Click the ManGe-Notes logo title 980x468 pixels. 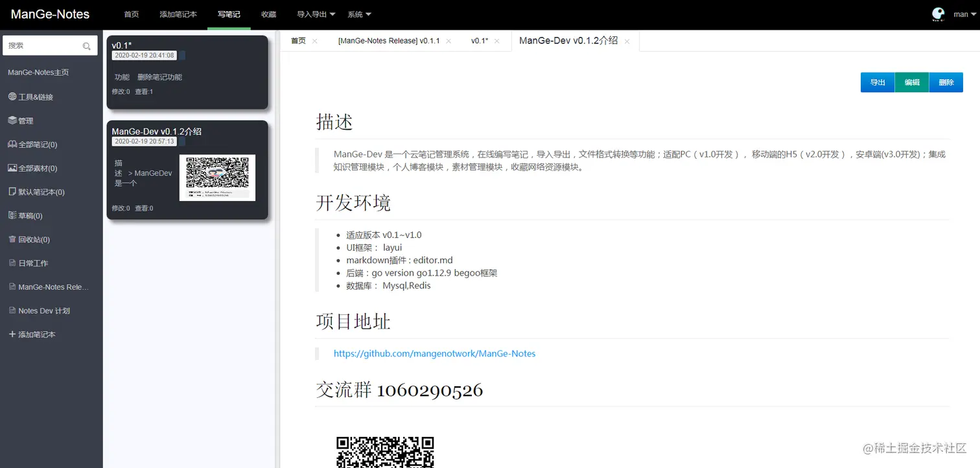(50, 14)
